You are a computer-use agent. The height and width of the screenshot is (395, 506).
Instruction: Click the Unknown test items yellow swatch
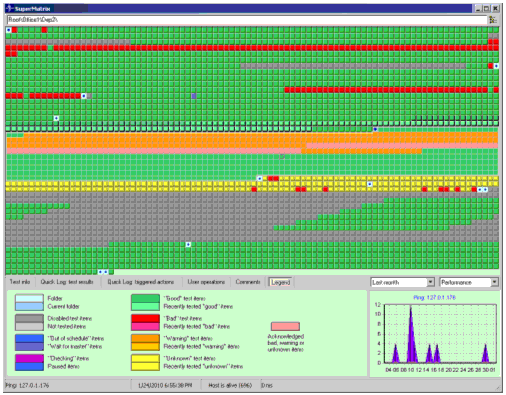[145, 358]
